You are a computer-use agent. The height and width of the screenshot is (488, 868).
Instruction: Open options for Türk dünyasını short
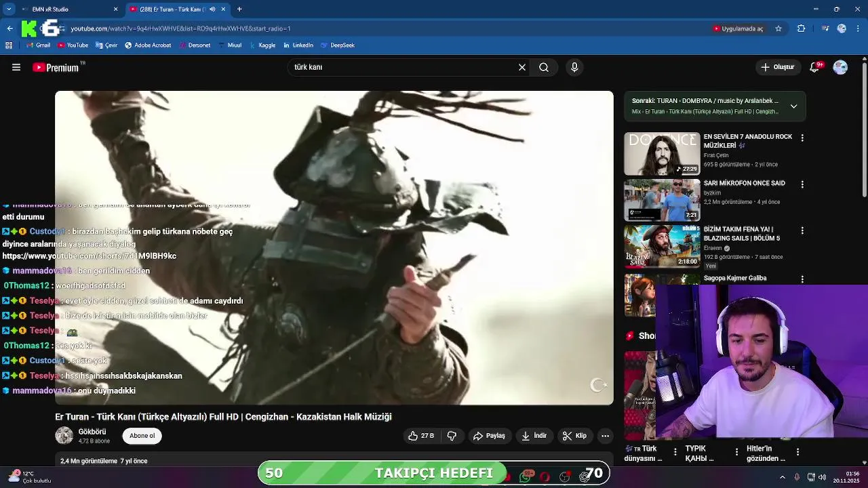point(675,451)
